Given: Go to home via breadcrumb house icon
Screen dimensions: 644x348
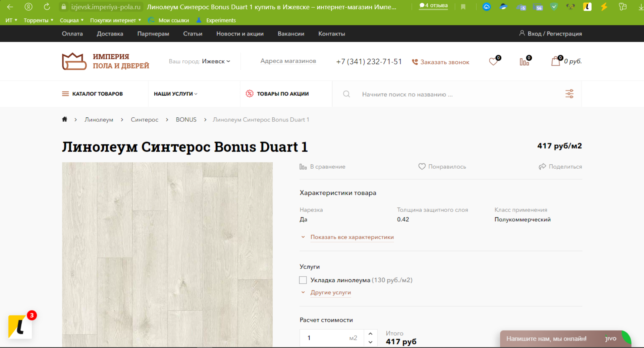Looking at the screenshot, I should click(x=64, y=119).
